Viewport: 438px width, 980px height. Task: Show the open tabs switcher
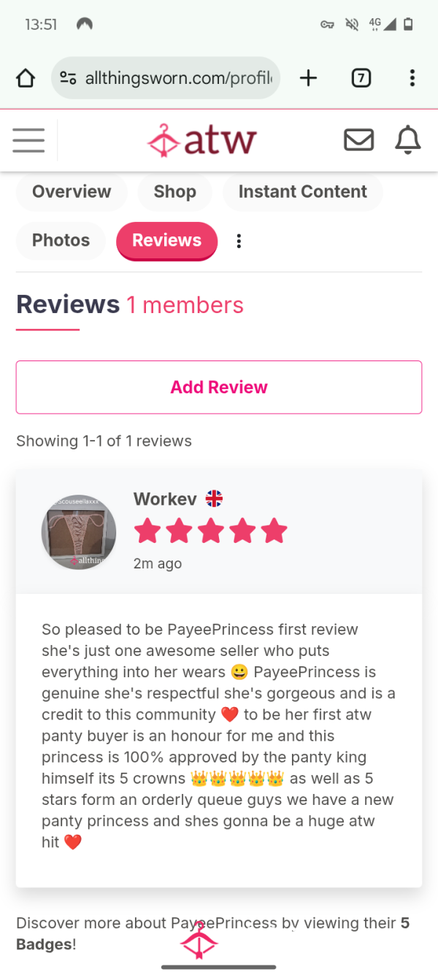(x=361, y=78)
